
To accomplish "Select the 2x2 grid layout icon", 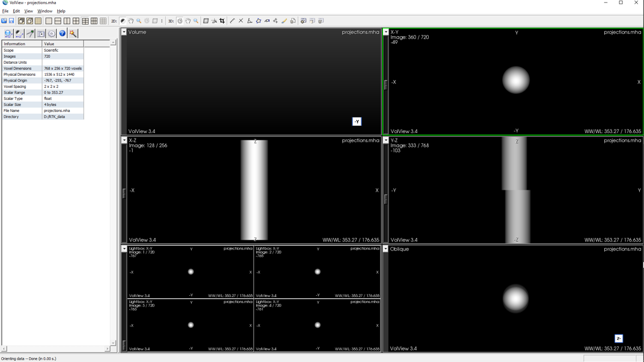I will 76,21.
